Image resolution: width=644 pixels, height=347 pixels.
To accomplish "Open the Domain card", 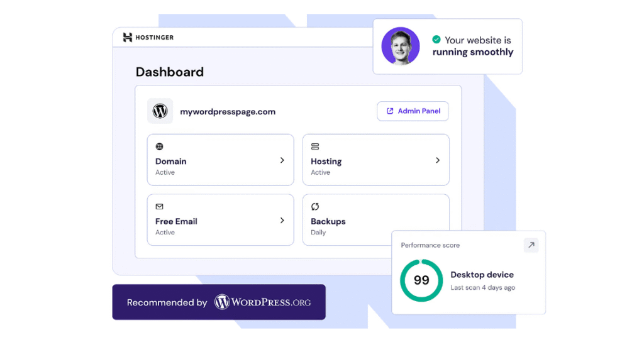I will pos(221,160).
